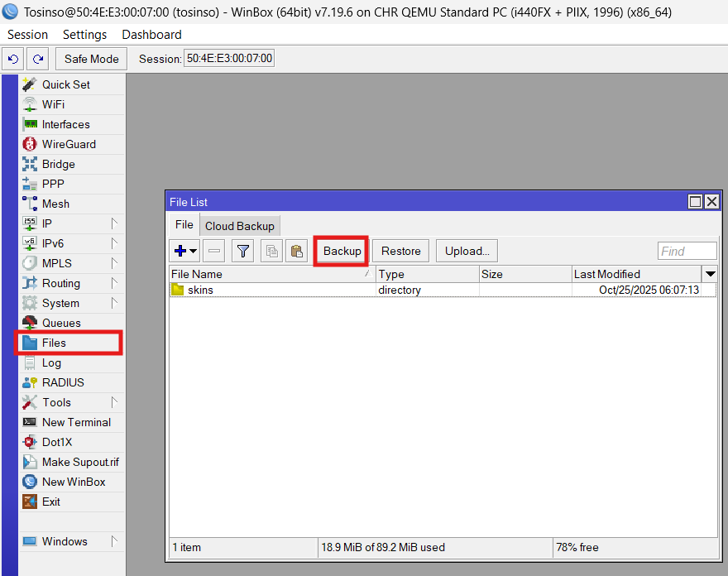Click the undo arrow icon in toolbar
Viewport: 728px width, 576px height.
13,59
